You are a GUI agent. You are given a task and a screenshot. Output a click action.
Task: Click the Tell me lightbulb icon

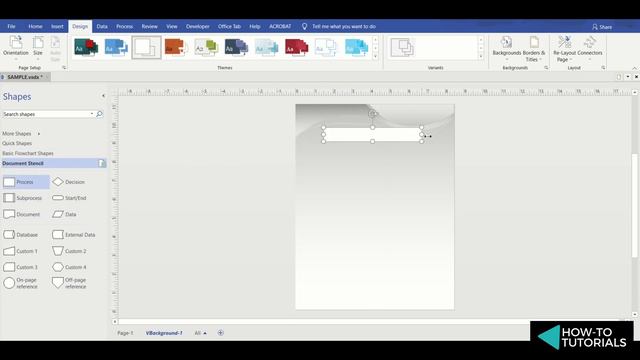[x=304, y=27]
